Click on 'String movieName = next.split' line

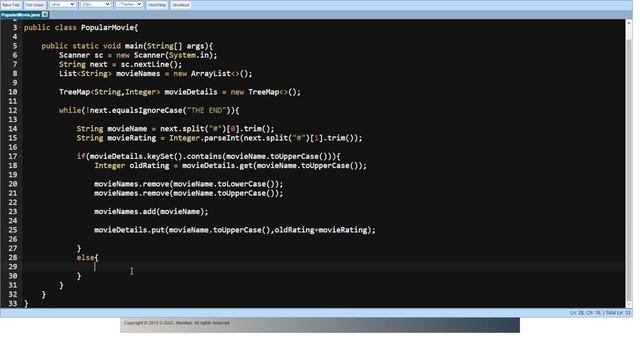176,129
